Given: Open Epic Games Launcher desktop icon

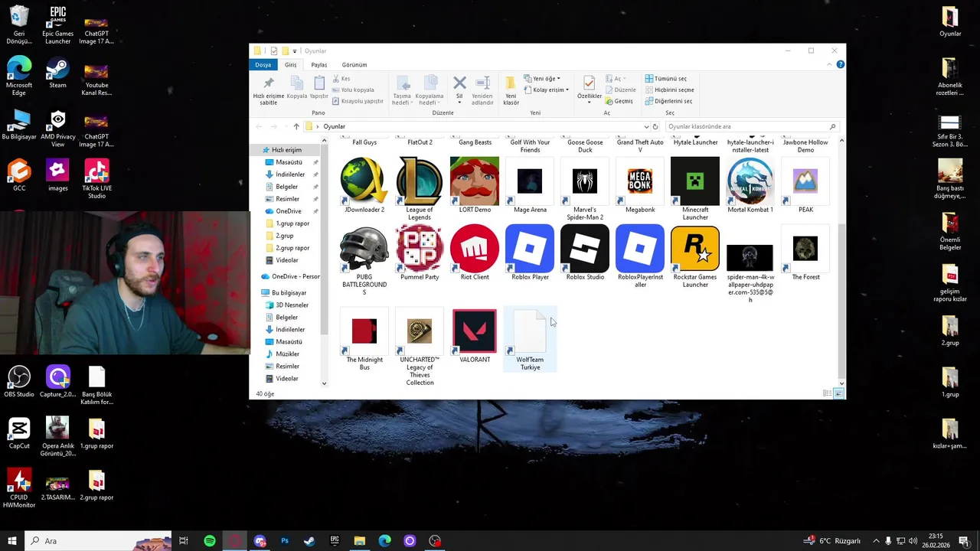Looking at the screenshot, I should [57, 26].
